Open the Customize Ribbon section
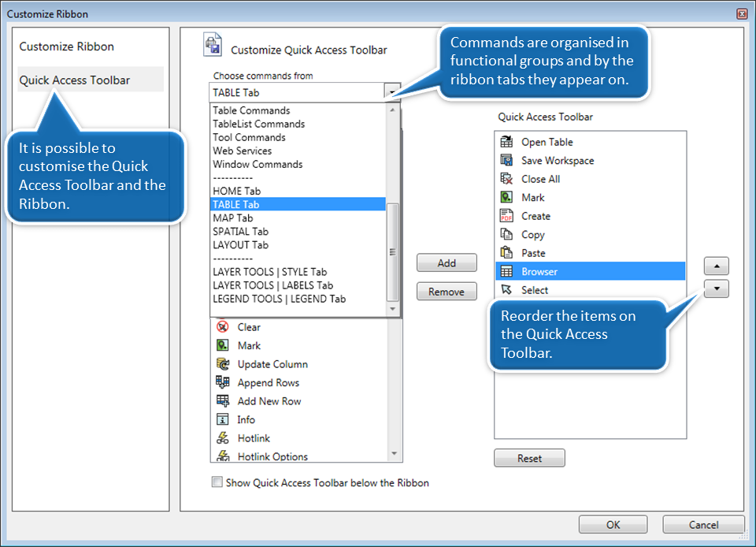Image resolution: width=756 pixels, height=547 pixels. [x=66, y=47]
